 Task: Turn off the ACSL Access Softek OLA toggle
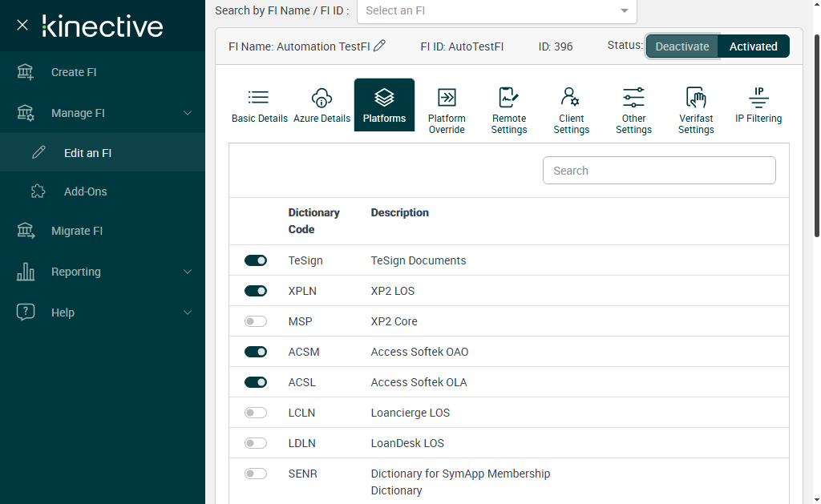pyautogui.click(x=256, y=382)
